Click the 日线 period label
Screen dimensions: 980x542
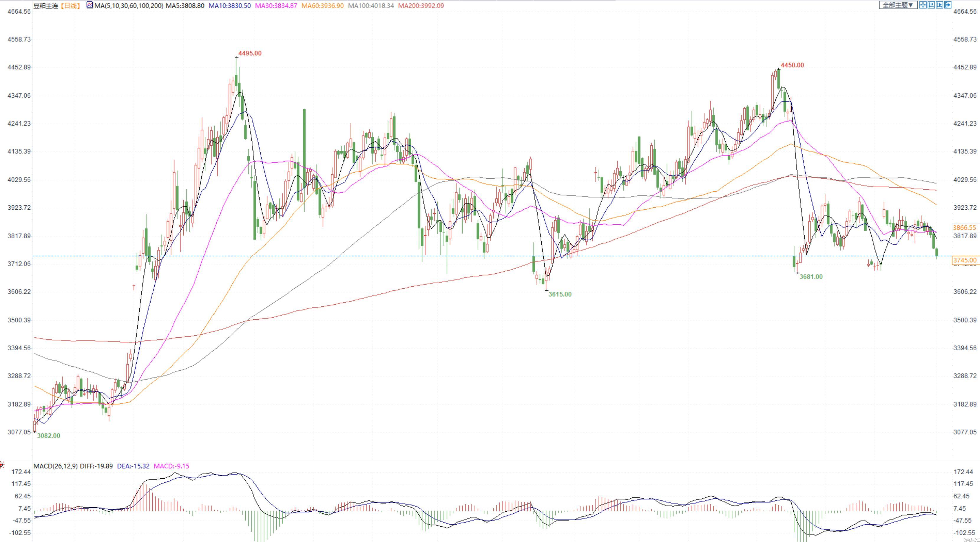point(70,6)
